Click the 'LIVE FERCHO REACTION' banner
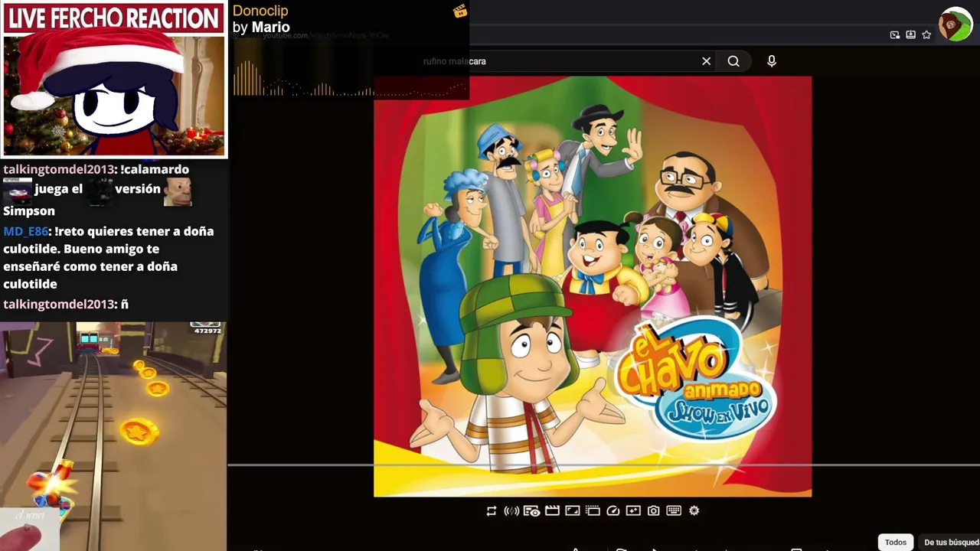Screen dimensions: 980x551 [x=114, y=18]
